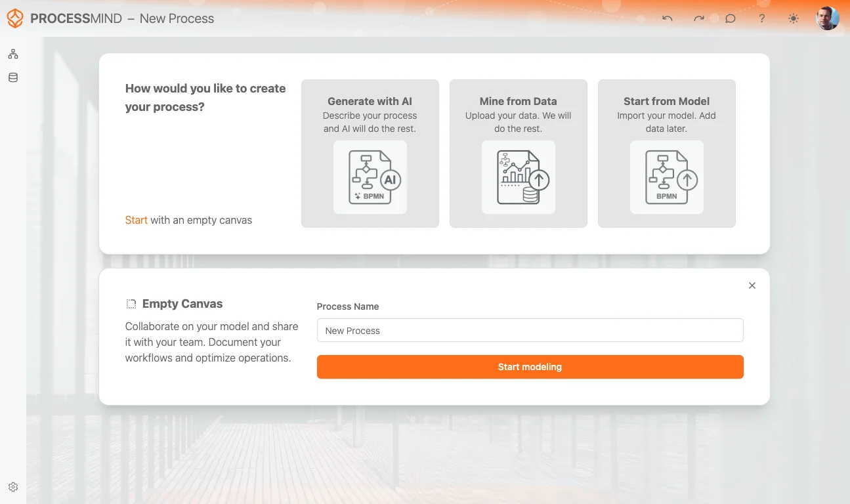Click the redo arrow icon
Screen dimensions: 850x504
(x=699, y=18)
